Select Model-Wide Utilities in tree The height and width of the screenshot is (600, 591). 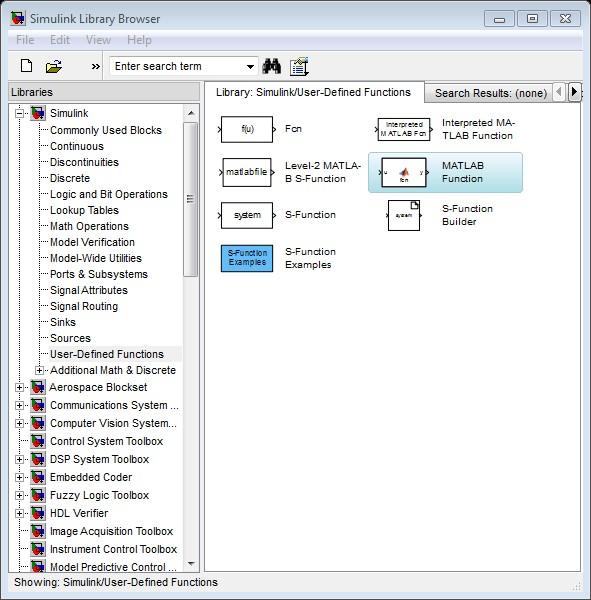96,258
